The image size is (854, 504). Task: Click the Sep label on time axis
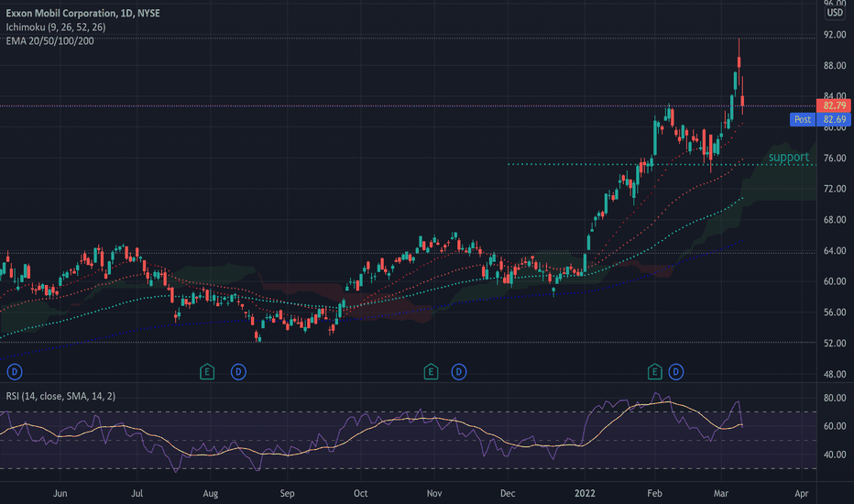click(x=287, y=493)
